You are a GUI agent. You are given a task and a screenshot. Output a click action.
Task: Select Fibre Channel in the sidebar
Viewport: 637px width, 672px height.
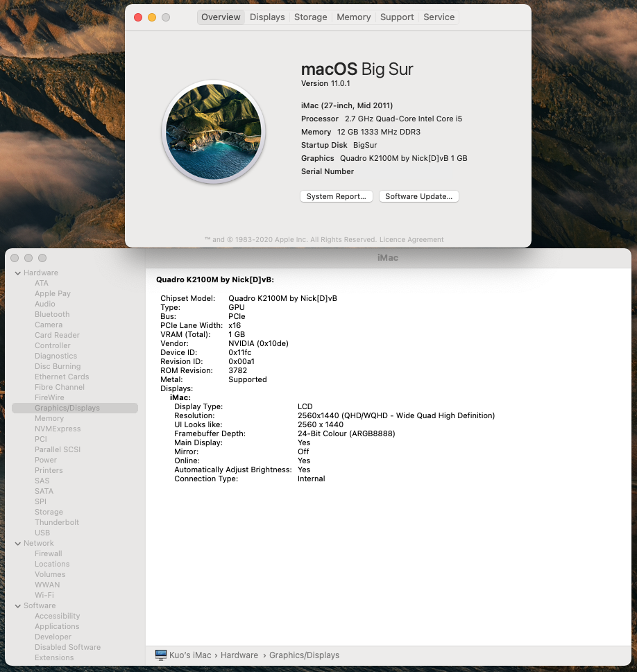[x=60, y=387]
